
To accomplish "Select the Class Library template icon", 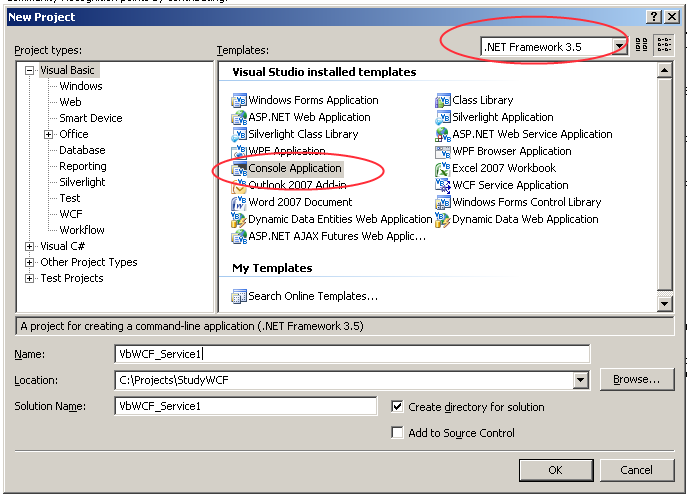I will [443, 100].
